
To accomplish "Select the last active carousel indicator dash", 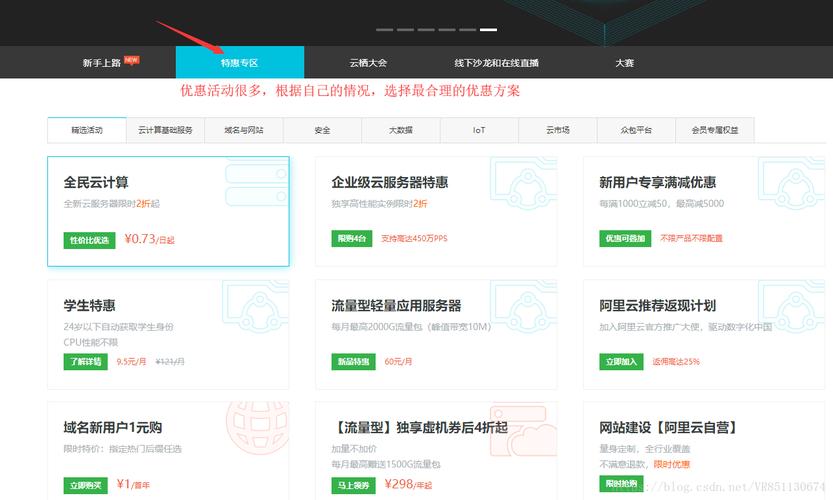I will coord(488,30).
